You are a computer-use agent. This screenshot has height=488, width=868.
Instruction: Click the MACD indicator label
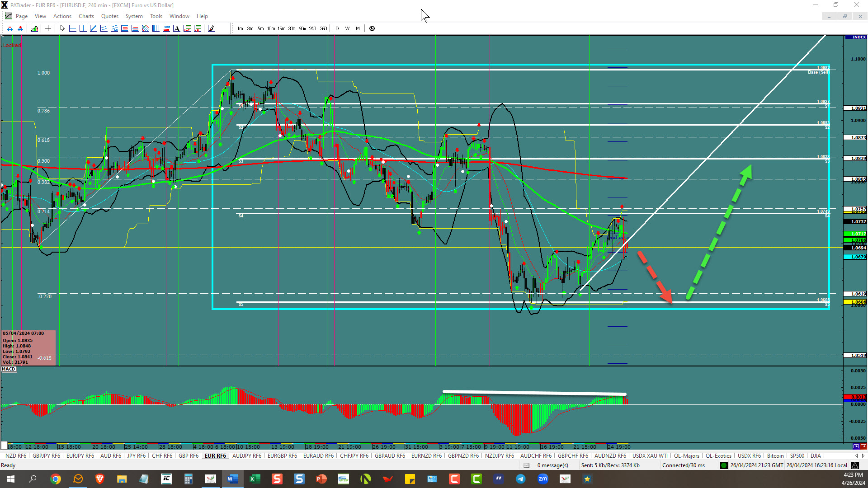pyautogui.click(x=9, y=369)
